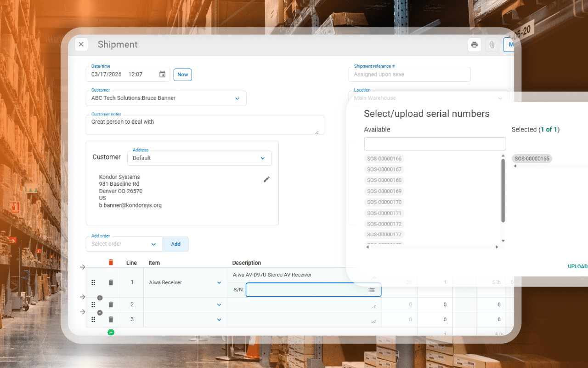Grab the drag handle for line 2
The width and height of the screenshot is (588, 368).
click(x=93, y=305)
